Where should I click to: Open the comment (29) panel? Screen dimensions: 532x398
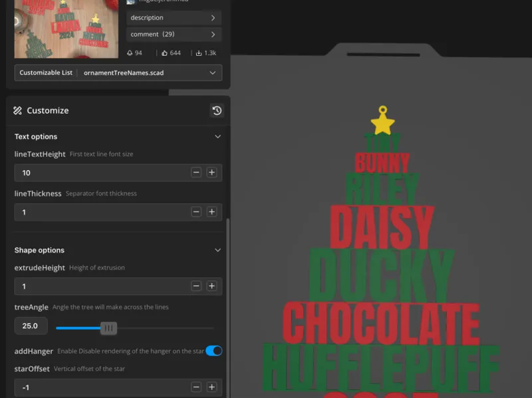click(174, 35)
